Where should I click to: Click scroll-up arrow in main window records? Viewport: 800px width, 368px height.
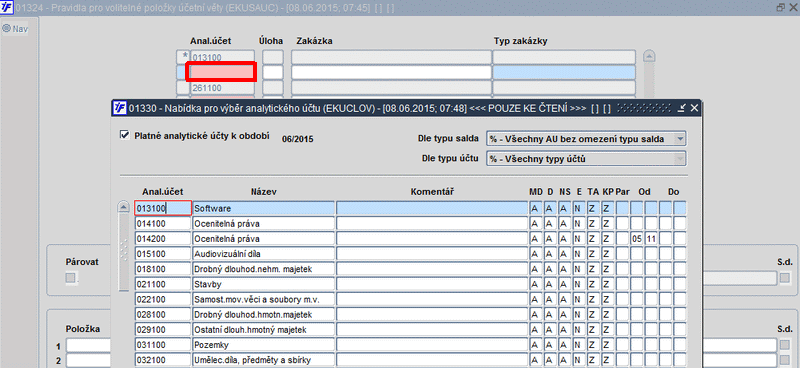[x=649, y=56]
